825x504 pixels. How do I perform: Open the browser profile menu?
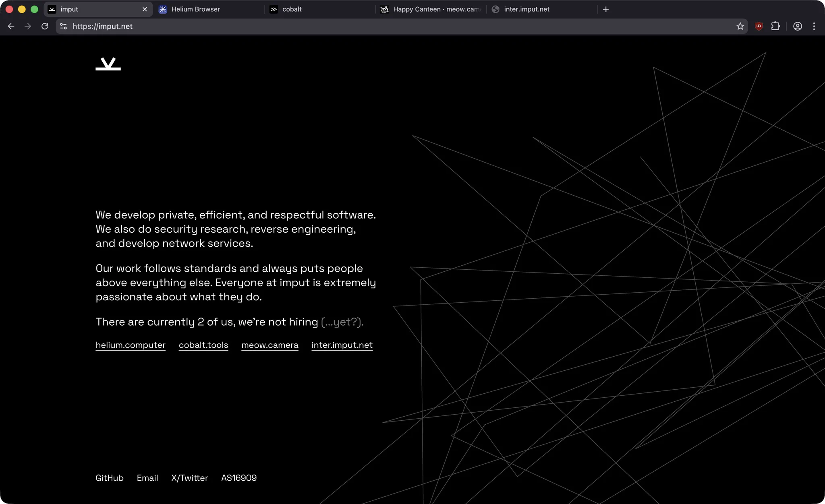click(x=798, y=26)
